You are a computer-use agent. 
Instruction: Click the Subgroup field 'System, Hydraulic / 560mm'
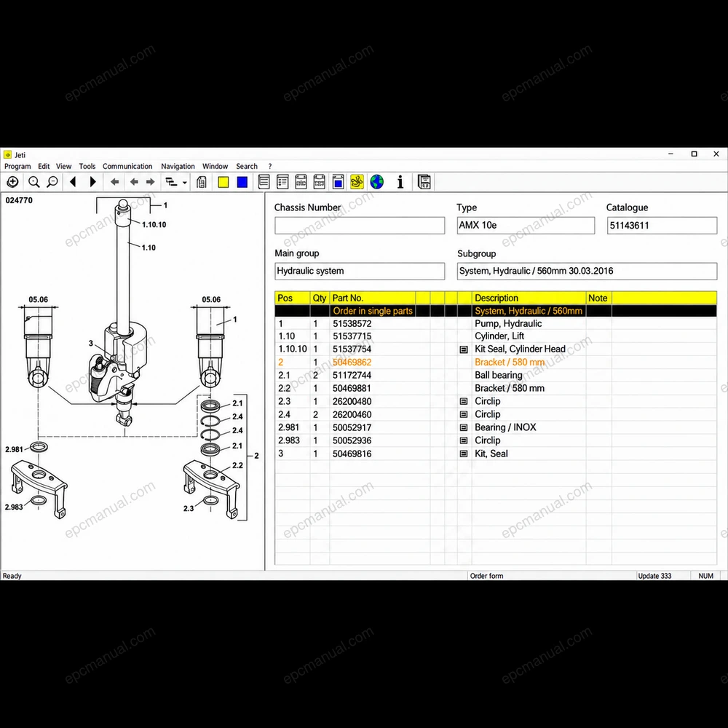click(587, 271)
